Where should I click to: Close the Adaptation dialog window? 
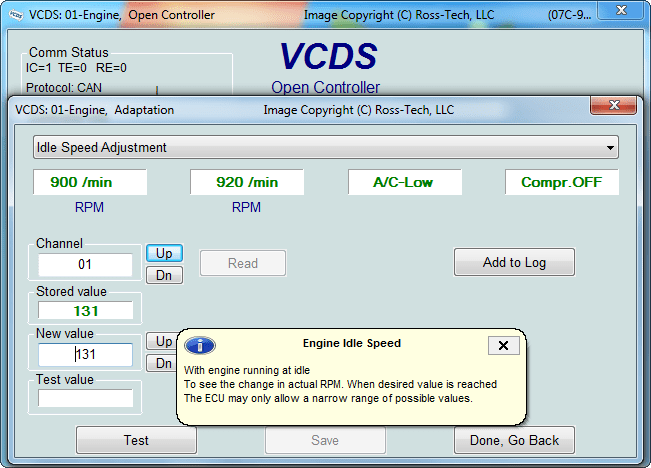point(614,105)
